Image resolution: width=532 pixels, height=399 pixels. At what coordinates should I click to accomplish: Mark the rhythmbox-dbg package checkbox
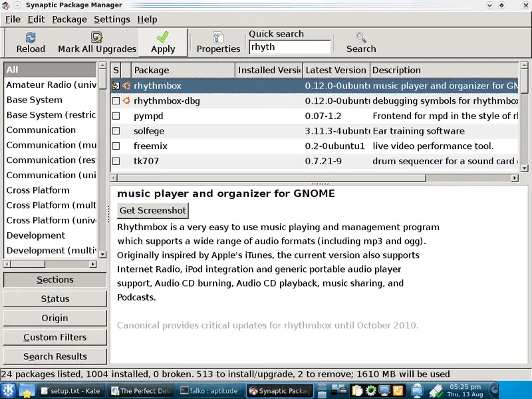(116, 101)
